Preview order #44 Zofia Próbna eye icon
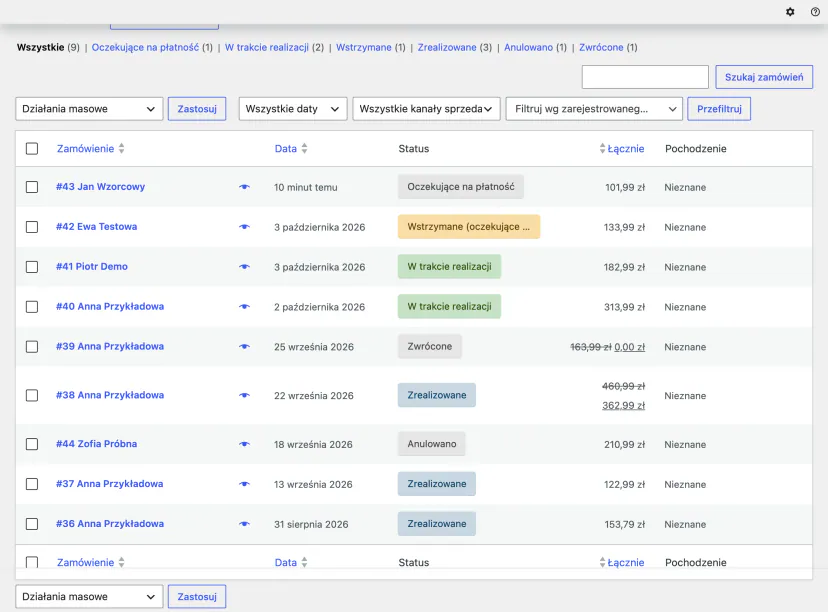The image size is (828, 612). tap(244, 444)
